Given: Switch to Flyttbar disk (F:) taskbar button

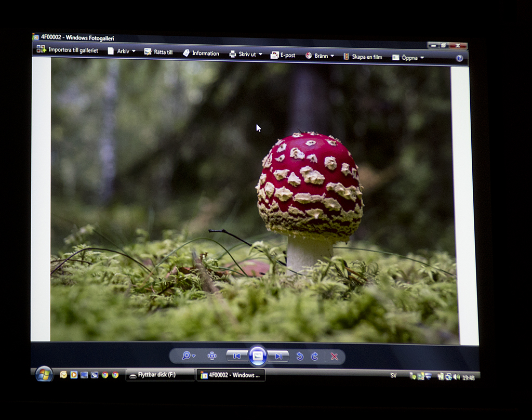Looking at the screenshot, I should click(160, 375).
